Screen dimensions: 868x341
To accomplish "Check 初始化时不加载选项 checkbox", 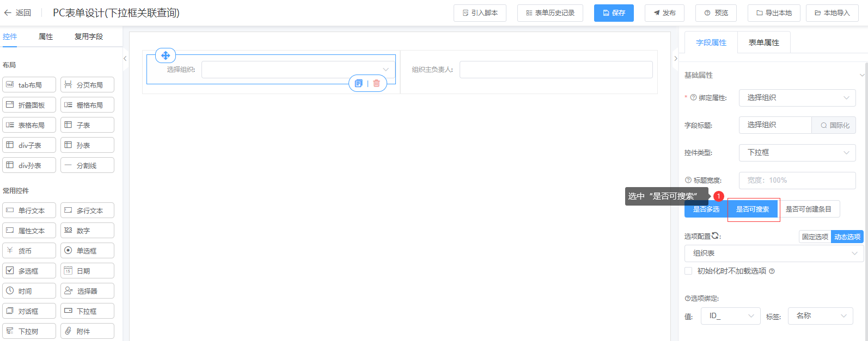I will [x=688, y=271].
